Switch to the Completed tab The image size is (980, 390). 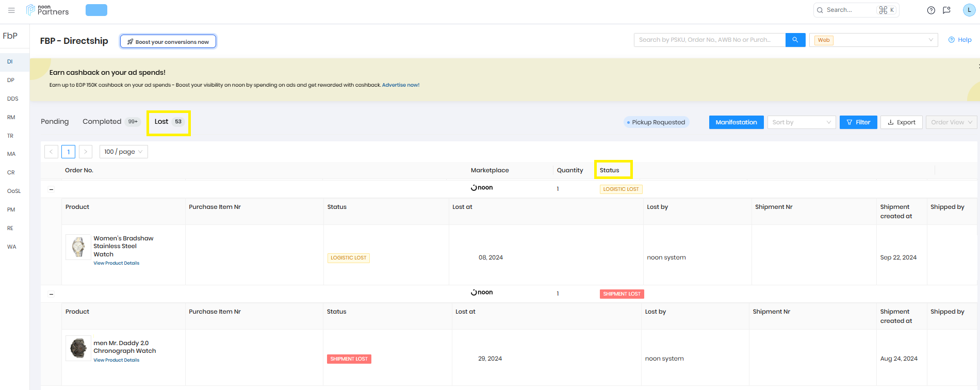tap(111, 122)
